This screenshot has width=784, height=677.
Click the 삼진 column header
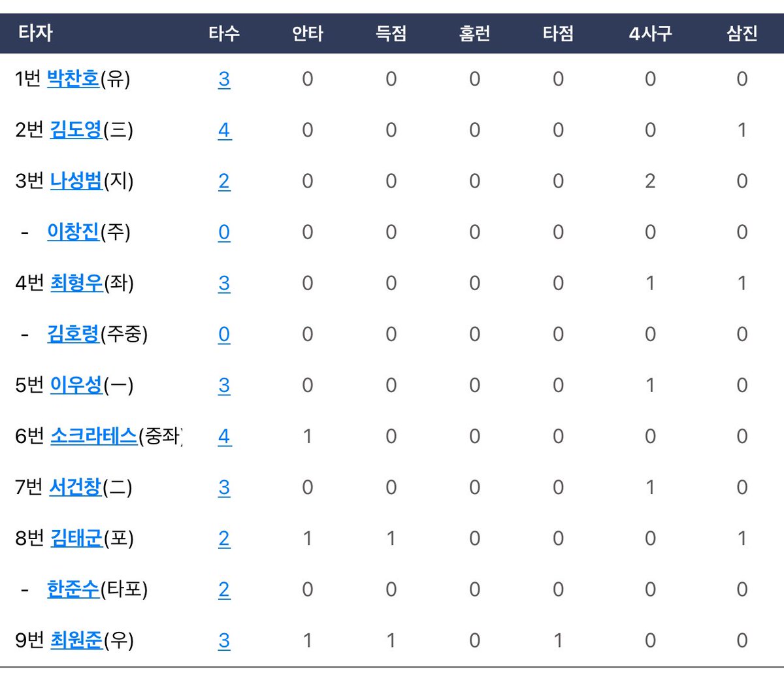tap(742, 33)
